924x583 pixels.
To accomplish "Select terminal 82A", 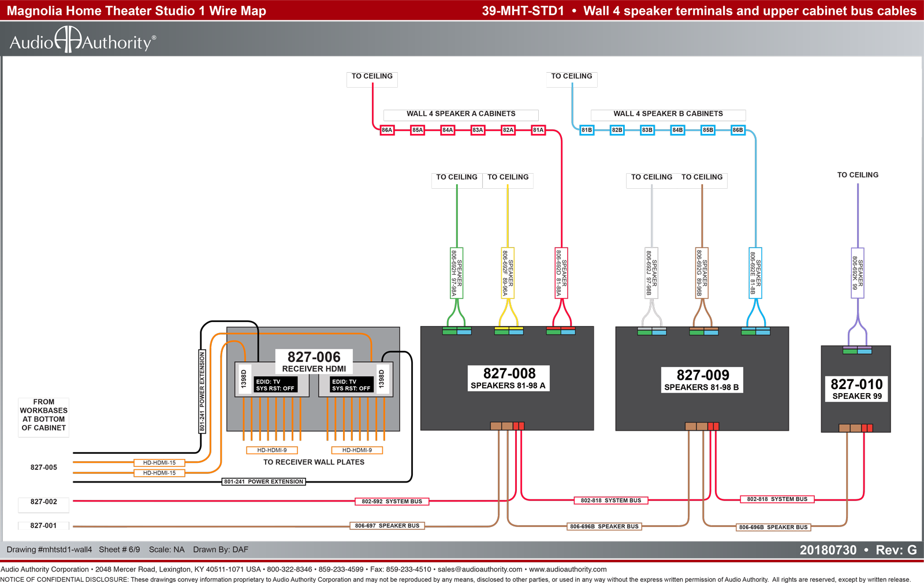I will (x=508, y=130).
